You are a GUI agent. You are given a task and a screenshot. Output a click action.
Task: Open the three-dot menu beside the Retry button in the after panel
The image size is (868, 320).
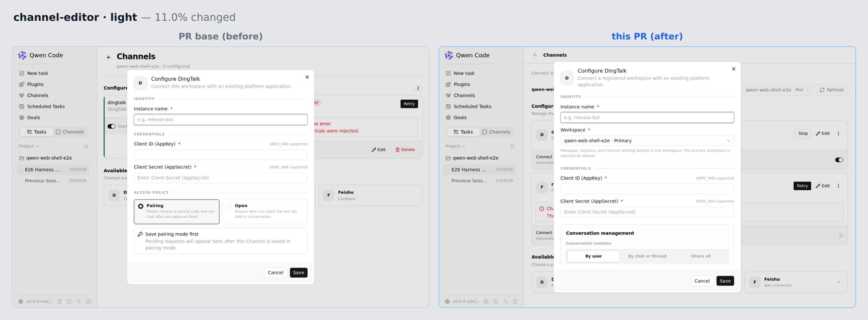839,186
